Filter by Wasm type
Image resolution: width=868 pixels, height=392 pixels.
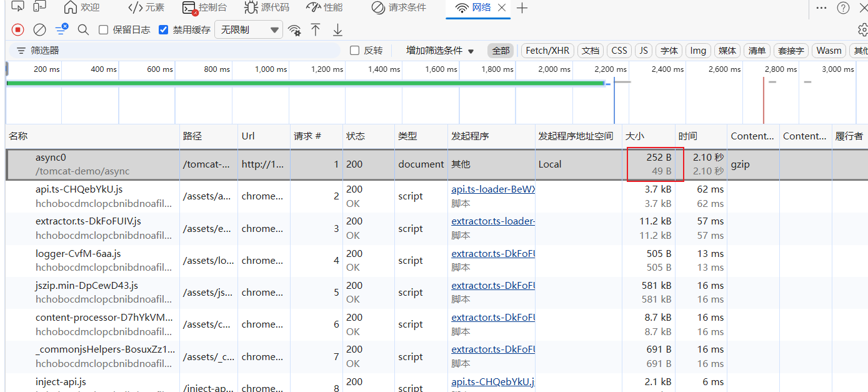pos(829,51)
